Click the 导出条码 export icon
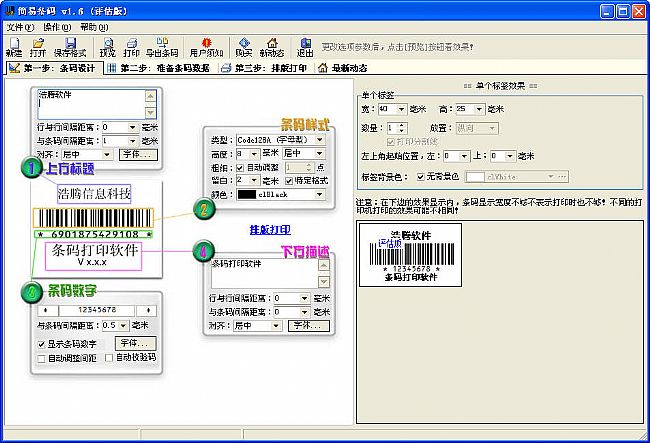The image size is (650, 443). [x=162, y=47]
